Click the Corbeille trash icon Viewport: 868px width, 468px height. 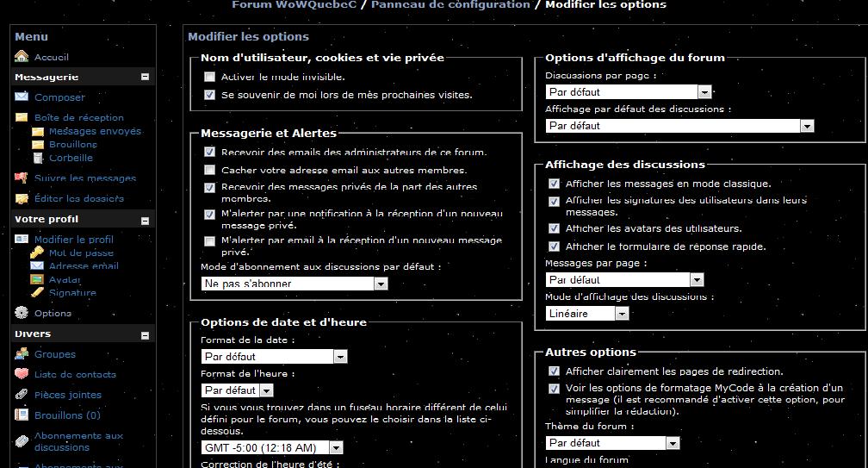click(38, 158)
